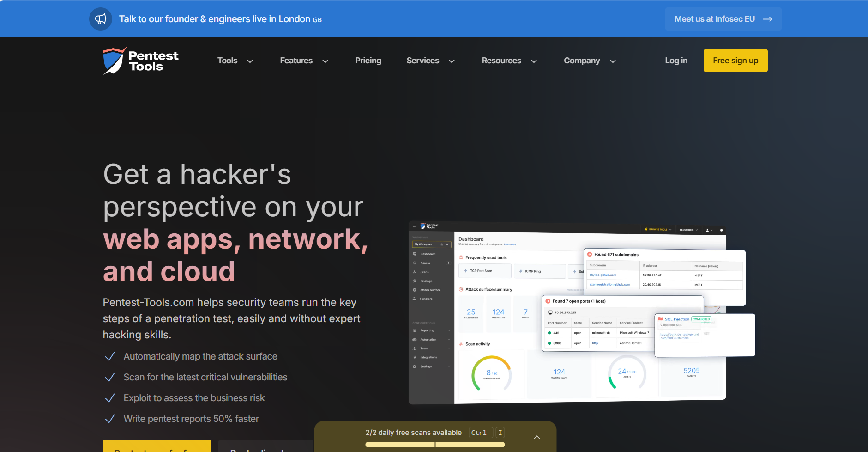The height and width of the screenshot is (452, 868).
Task: Click the I shortcut key badge
Action: point(500,433)
